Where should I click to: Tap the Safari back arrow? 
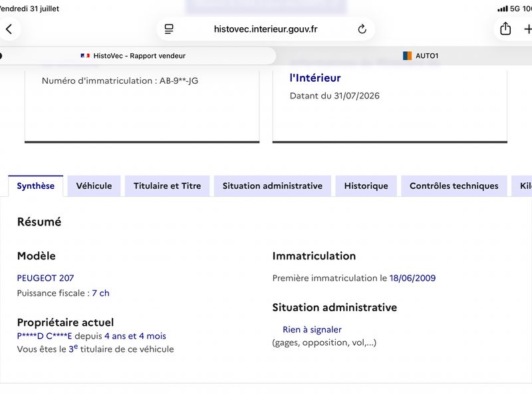pos(9,29)
